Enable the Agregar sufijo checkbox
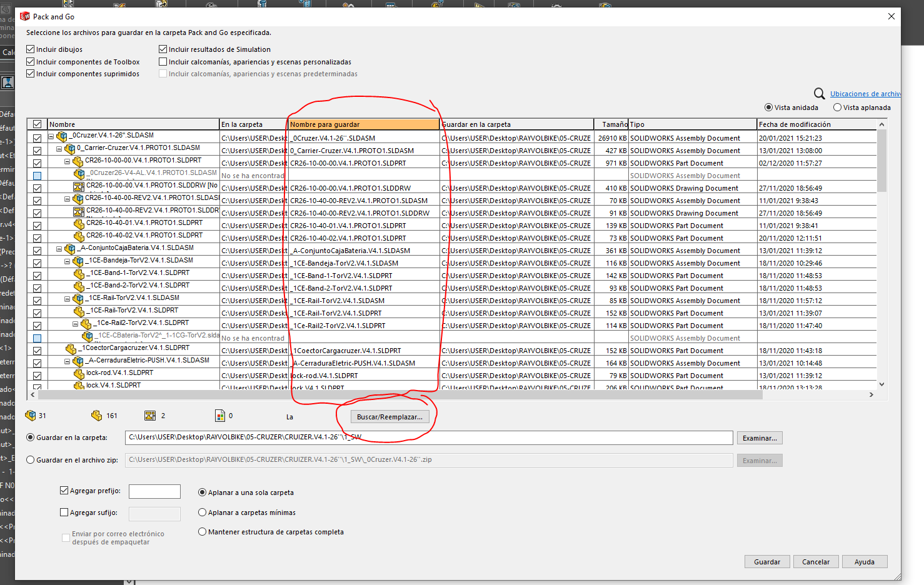This screenshot has height=585, width=924. tap(64, 512)
